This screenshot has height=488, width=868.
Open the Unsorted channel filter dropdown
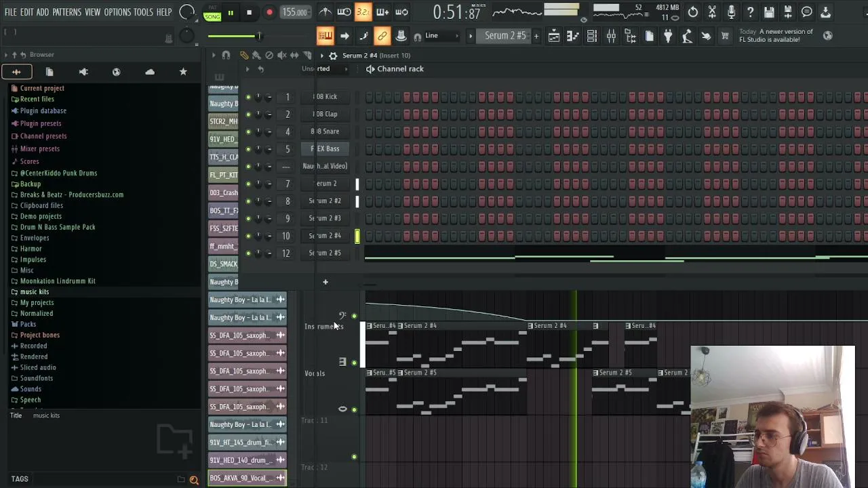pos(324,69)
